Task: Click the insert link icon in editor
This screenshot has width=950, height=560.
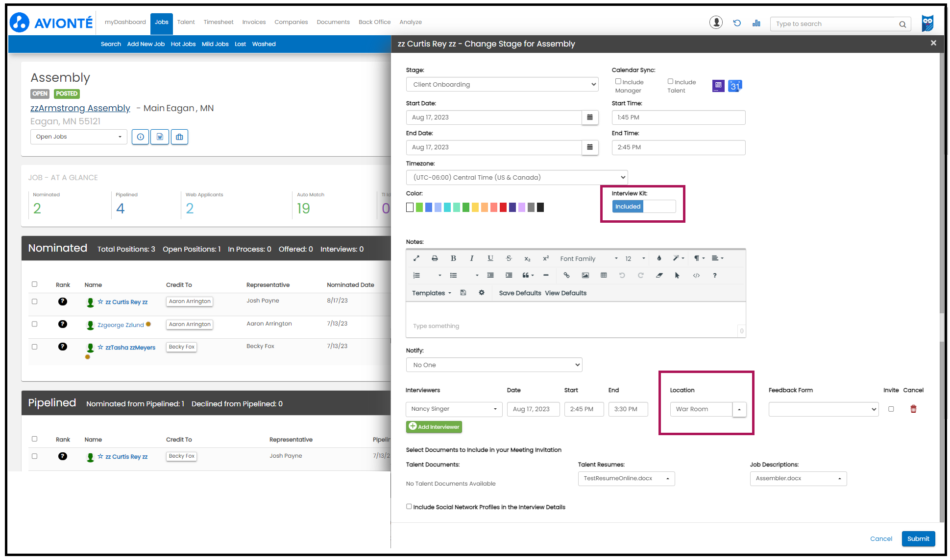Action: coord(566,275)
